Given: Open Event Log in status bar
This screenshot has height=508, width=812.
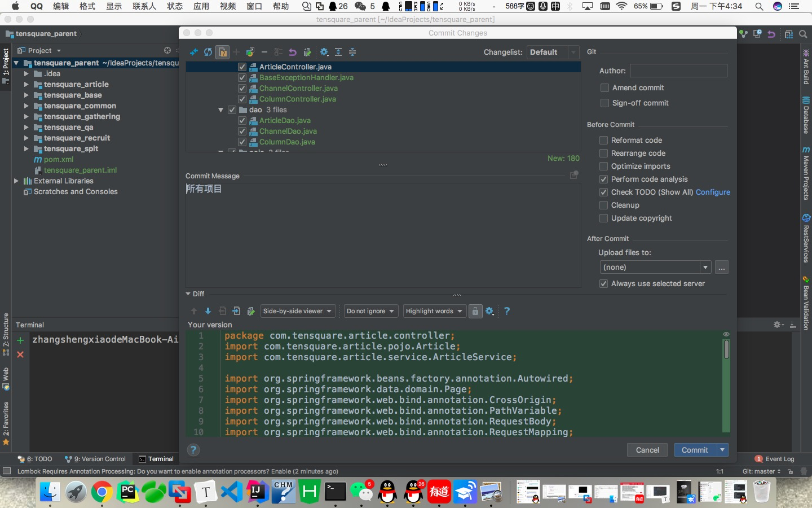Looking at the screenshot, I should [775, 459].
